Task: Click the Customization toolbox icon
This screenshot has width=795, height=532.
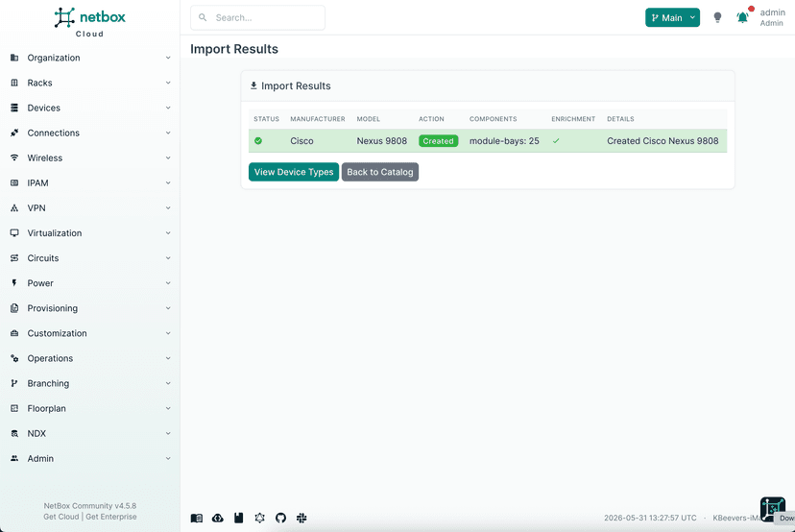Action: click(14, 333)
